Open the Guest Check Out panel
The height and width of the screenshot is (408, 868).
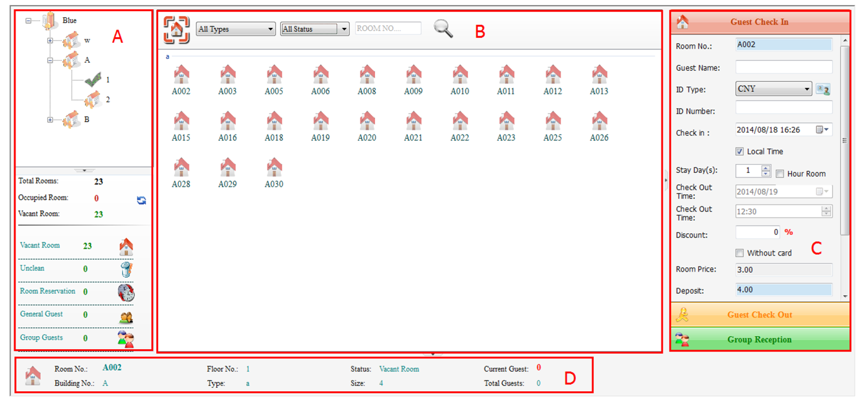(x=759, y=314)
